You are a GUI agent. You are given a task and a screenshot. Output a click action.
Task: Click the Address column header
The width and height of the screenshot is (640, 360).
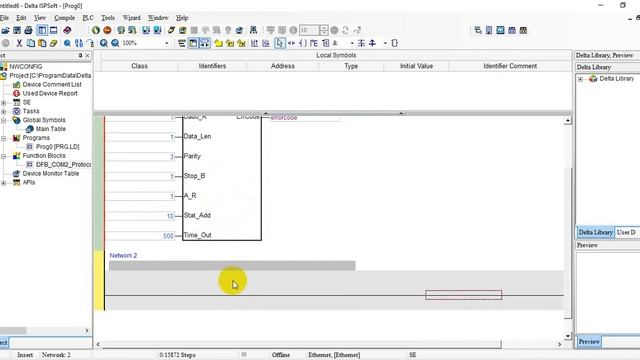coord(282,66)
